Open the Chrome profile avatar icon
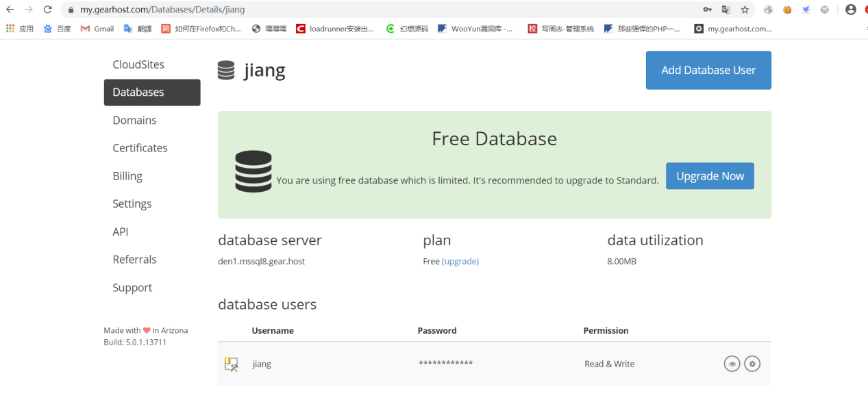868x396 pixels. (851, 10)
